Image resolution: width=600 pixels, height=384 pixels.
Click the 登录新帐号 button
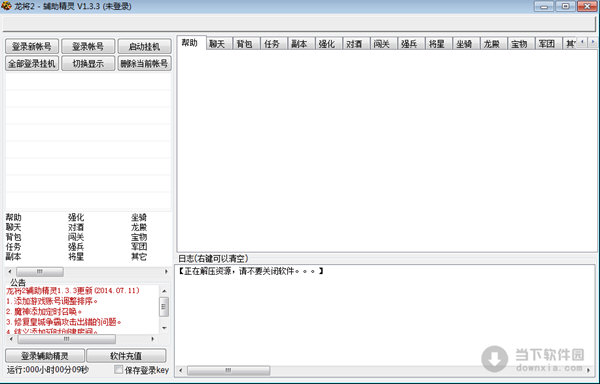[x=32, y=46]
